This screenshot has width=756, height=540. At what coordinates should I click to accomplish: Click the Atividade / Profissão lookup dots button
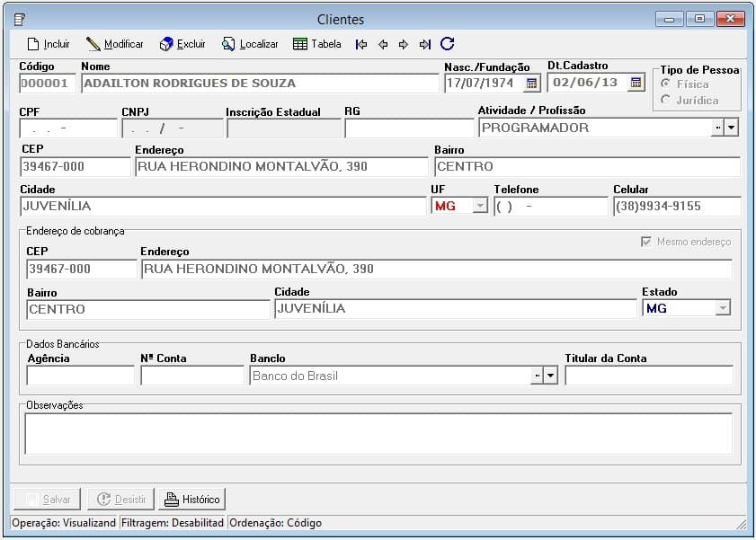point(718,128)
